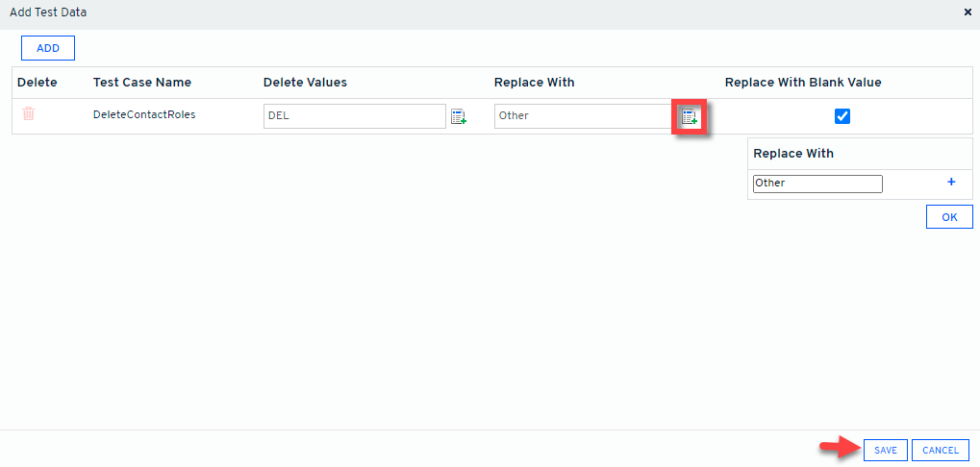
Task: Uncheck the Replace With Blank Value checkbox
Action: (x=842, y=116)
